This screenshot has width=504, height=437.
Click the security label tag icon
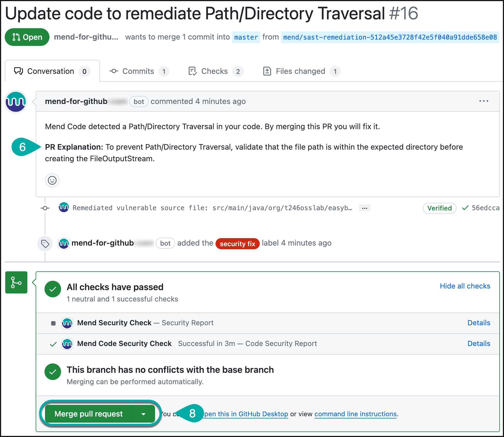point(45,244)
